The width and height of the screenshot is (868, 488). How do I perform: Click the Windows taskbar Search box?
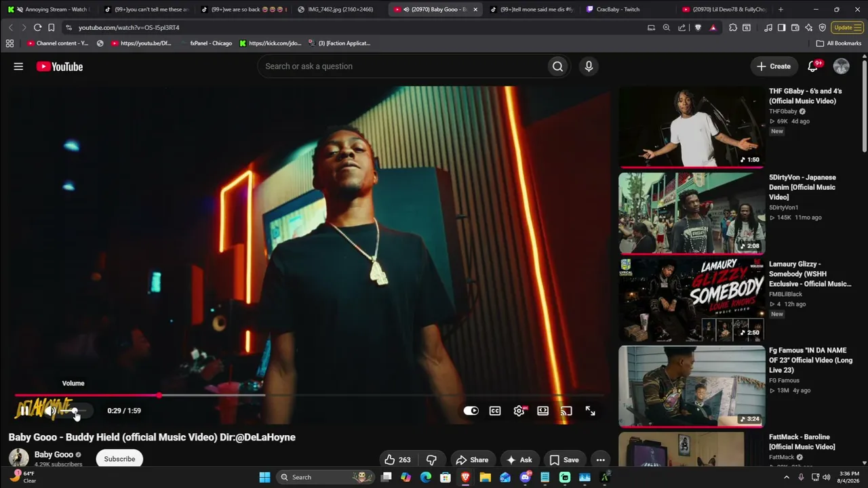(326, 477)
